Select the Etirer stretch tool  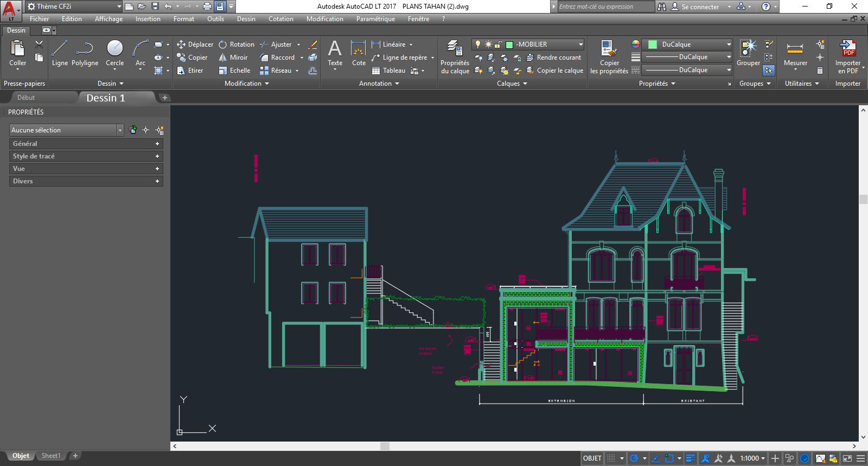pyautogui.click(x=190, y=71)
